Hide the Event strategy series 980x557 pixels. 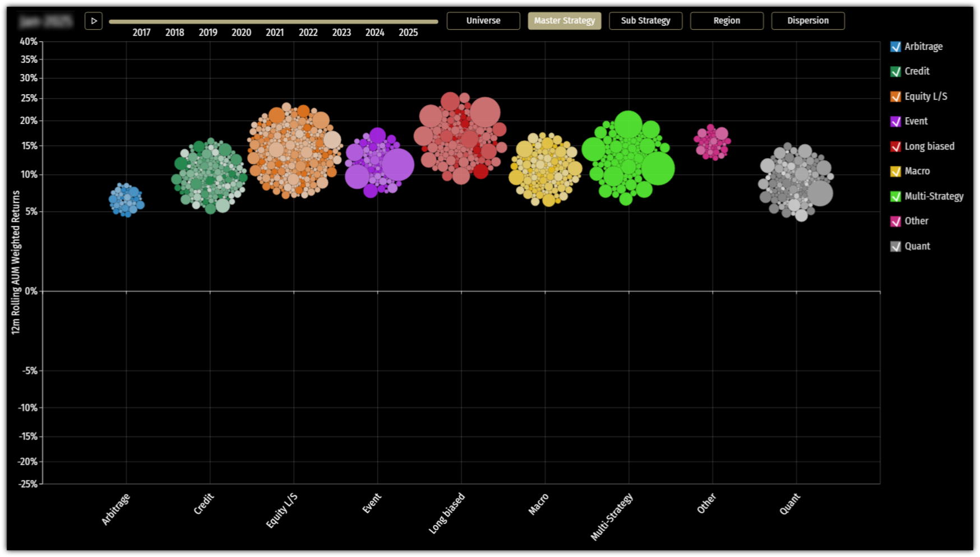[895, 122]
